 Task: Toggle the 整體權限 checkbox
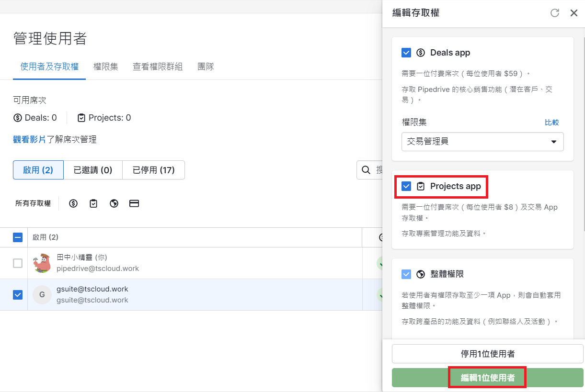406,274
